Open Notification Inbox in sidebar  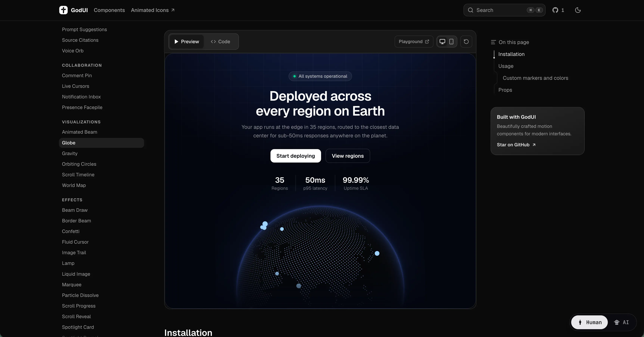point(81,97)
